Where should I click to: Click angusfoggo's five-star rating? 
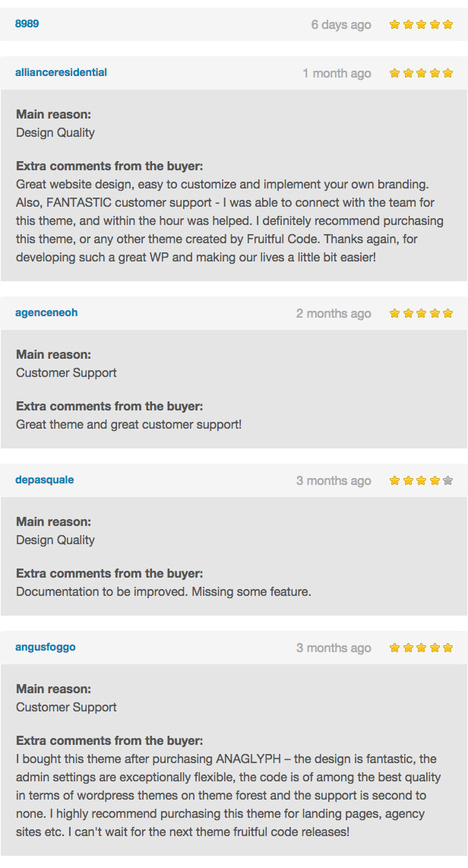(421, 648)
